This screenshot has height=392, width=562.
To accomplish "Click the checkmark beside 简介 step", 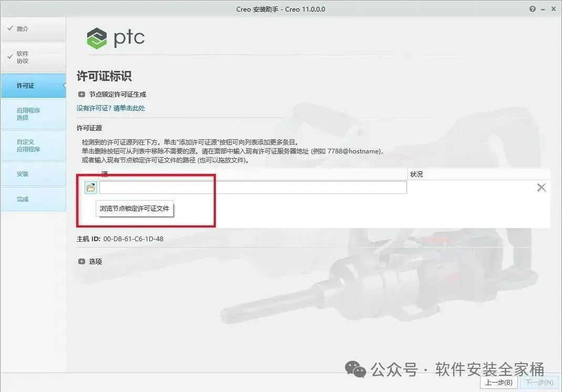I will pos(10,28).
